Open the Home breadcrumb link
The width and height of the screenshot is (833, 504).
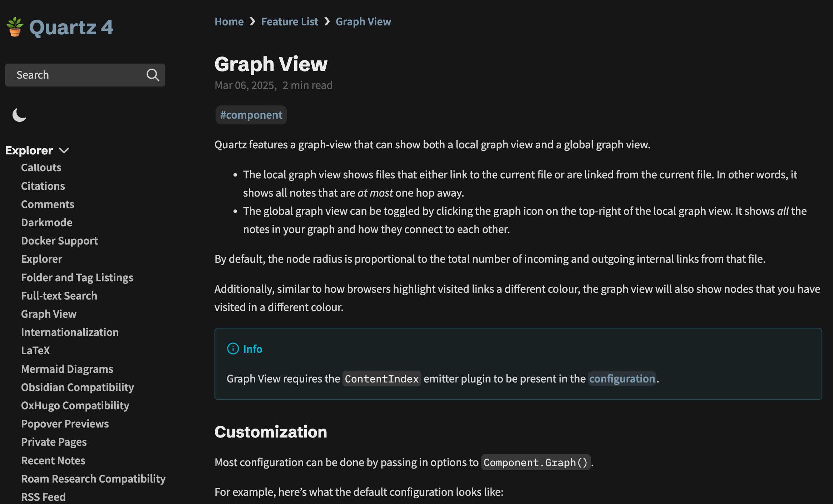tap(229, 22)
